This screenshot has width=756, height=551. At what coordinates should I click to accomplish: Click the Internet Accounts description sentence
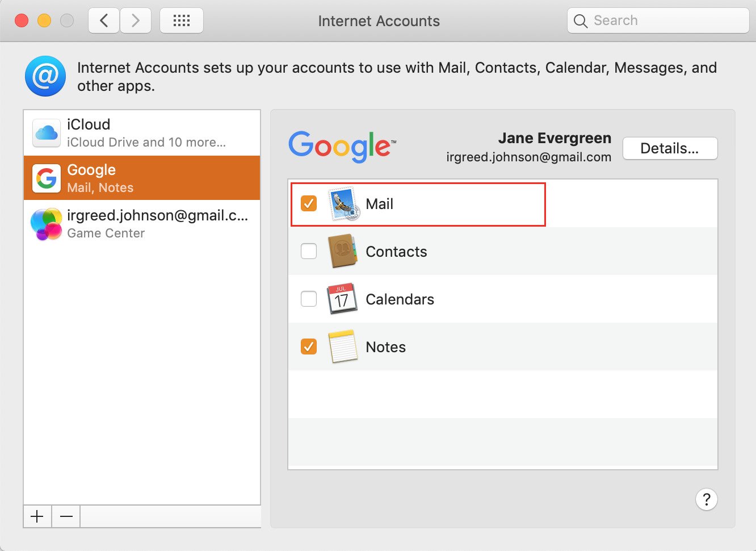click(x=397, y=77)
